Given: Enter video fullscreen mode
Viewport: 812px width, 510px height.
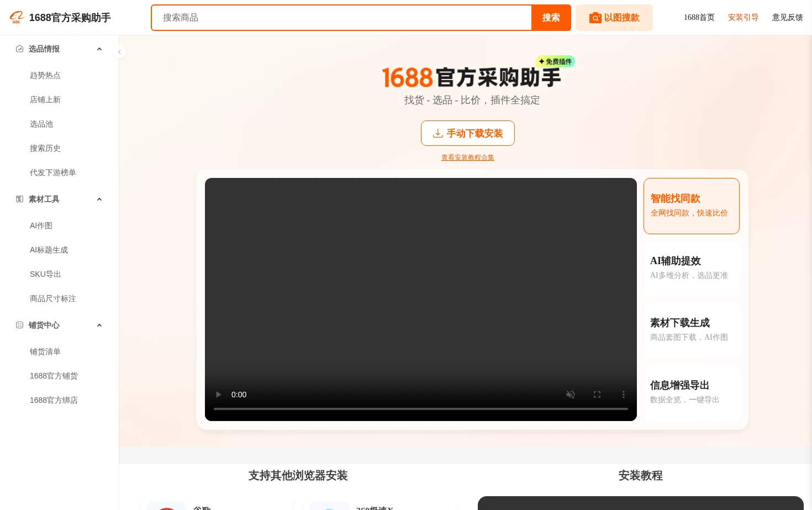Looking at the screenshot, I should point(597,395).
